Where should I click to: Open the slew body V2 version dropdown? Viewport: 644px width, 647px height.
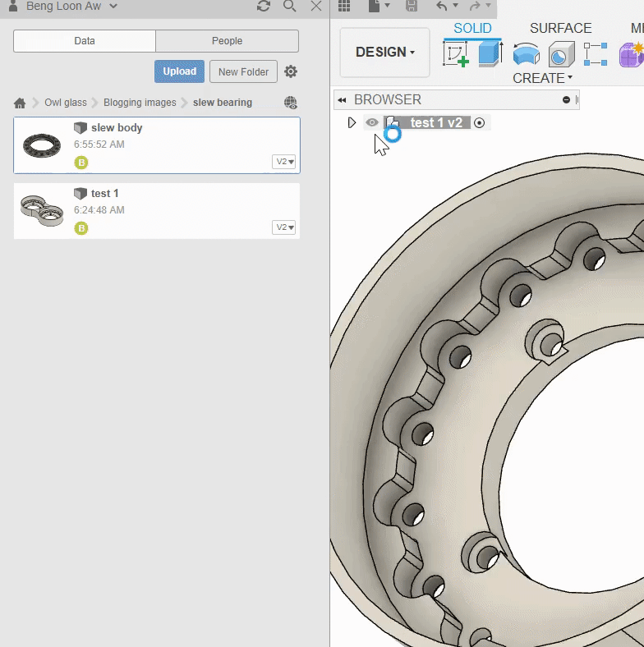(283, 162)
